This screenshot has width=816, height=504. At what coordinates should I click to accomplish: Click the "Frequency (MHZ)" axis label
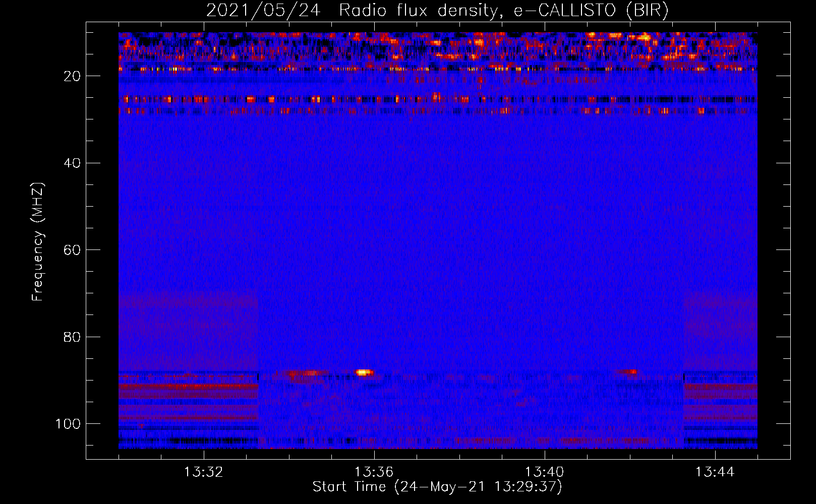point(38,242)
